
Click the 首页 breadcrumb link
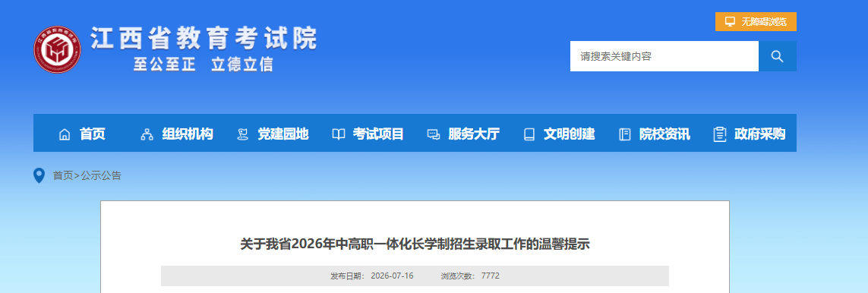click(62, 176)
